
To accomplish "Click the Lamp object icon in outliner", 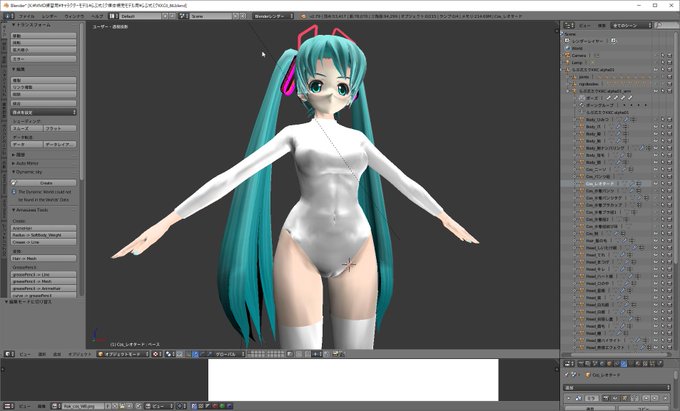I will (567, 62).
